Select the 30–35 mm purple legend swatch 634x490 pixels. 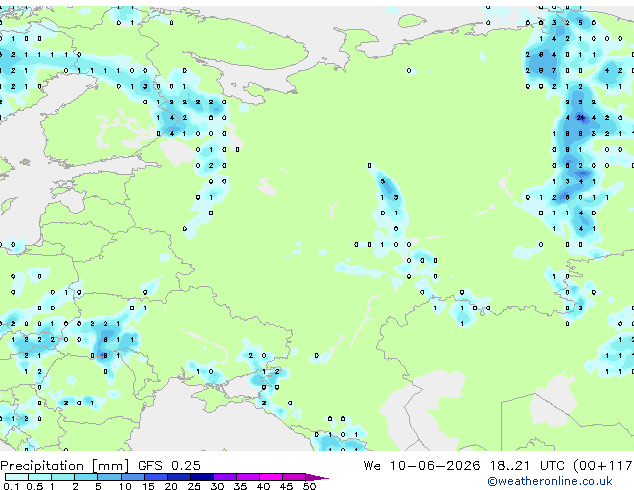(x=225, y=477)
